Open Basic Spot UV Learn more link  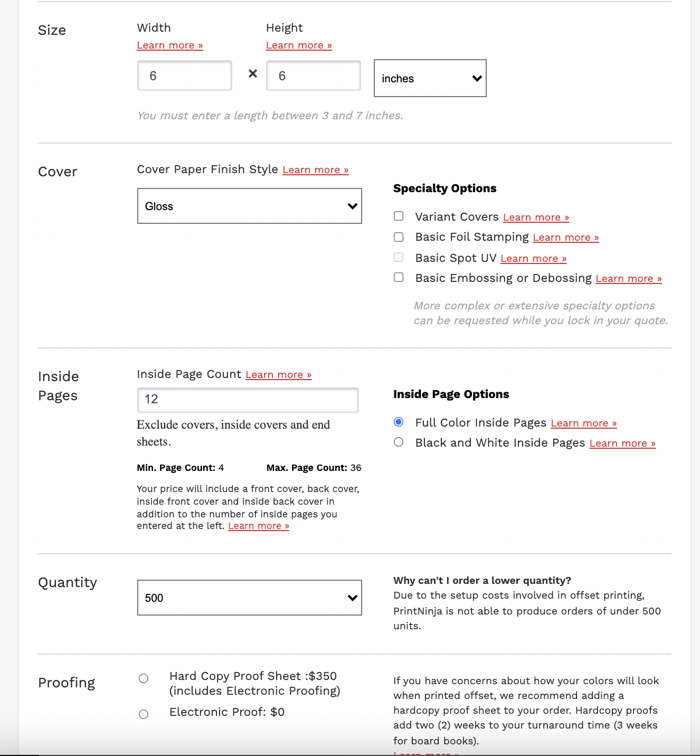pos(534,259)
